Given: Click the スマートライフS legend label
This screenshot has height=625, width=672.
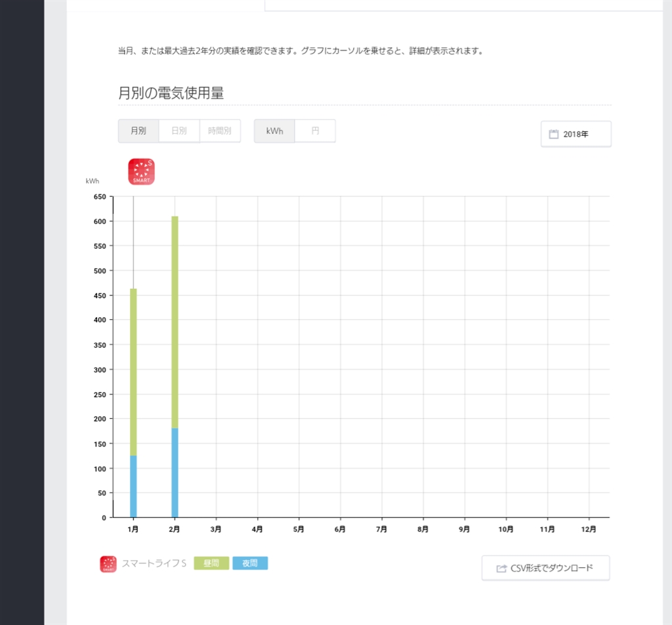Looking at the screenshot, I should click(154, 563).
